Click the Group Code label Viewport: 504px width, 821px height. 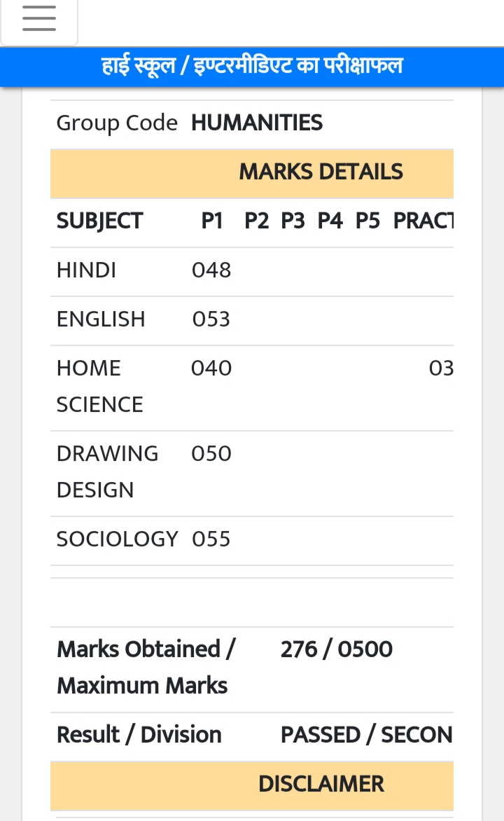click(117, 123)
